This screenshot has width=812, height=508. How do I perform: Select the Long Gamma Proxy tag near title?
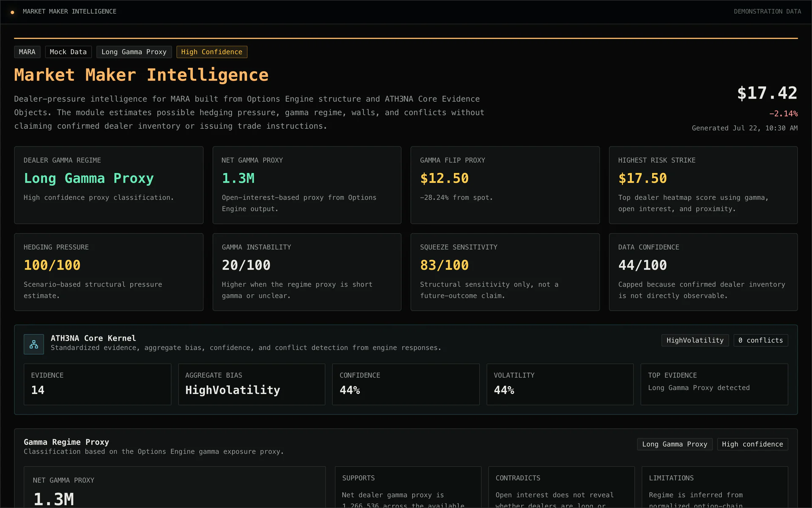click(134, 52)
